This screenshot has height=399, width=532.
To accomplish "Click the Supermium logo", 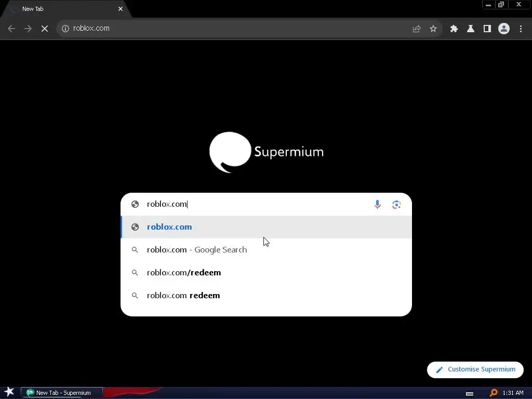I will point(267,152).
